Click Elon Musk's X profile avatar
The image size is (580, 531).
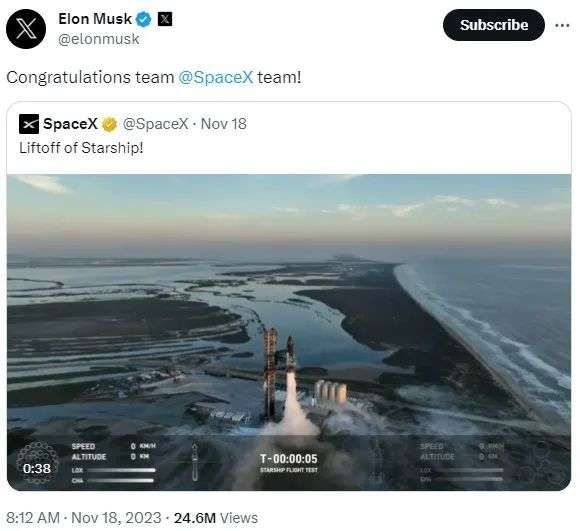[x=26, y=29]
